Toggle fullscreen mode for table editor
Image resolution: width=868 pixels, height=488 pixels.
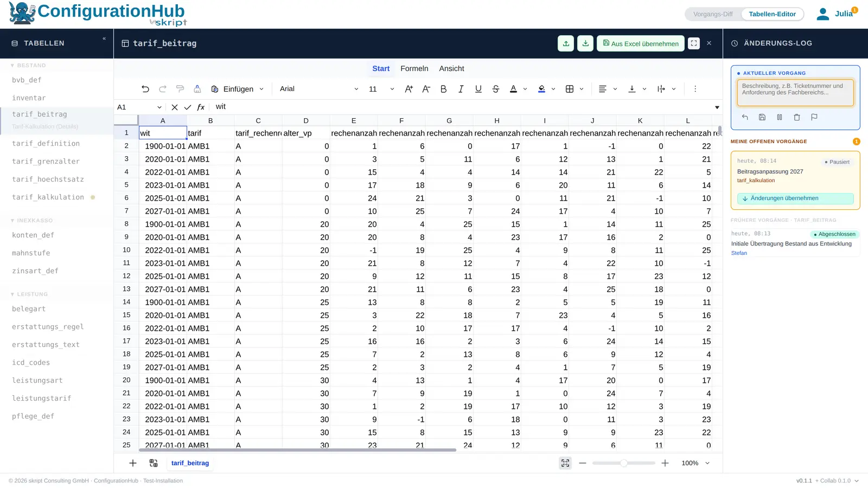point(694,43)
